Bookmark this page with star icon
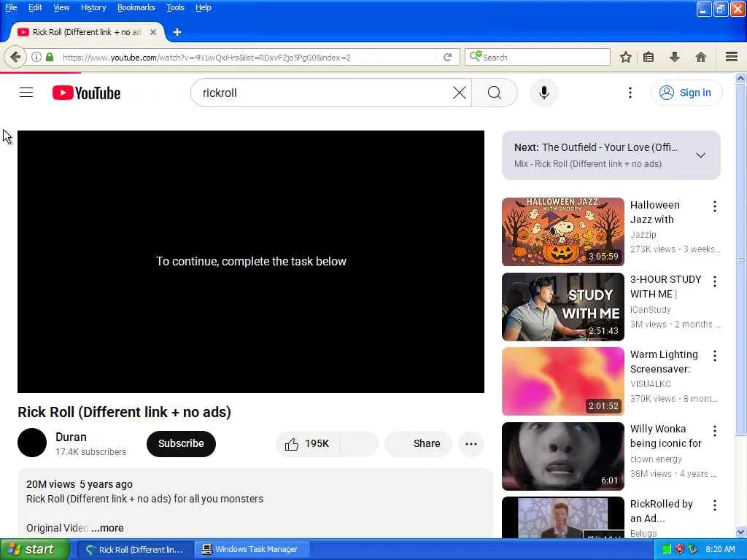This screenshot has height=560, width=747. pyautogui.click(x=625, y=57)
